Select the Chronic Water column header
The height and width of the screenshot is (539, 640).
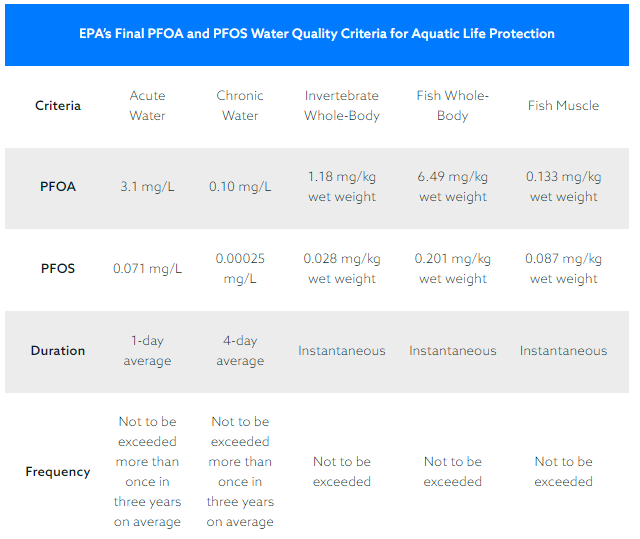[x=240, y=106]
